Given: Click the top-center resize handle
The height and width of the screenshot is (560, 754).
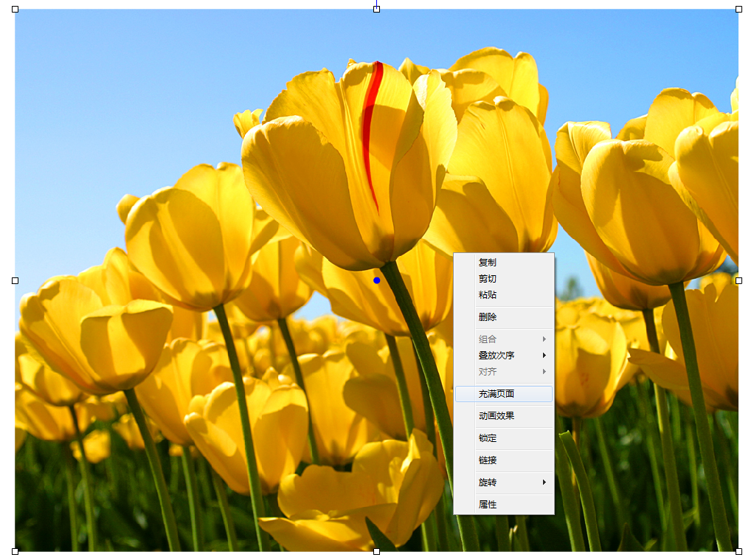Looking at the screenshot, I should click(x=377, y=10).
